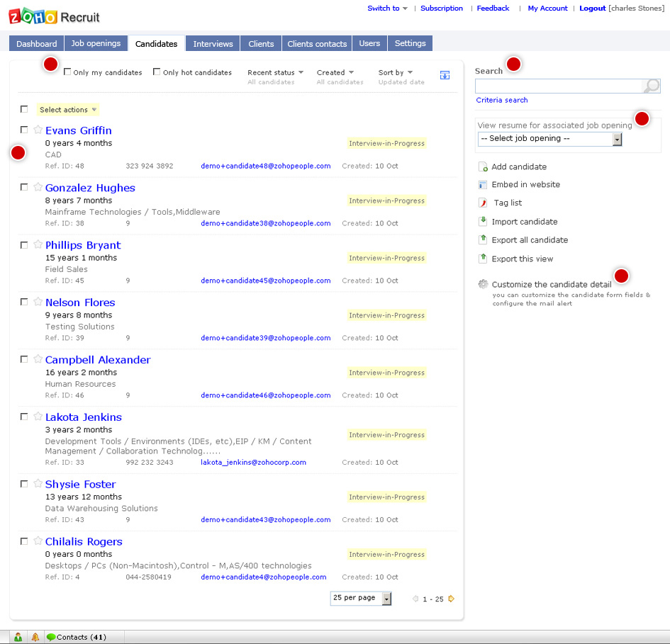This screenshot has width=670, height=644.
Task: Expand the Switch to menu
Action: pyautogui.click(x=388, y=8)
